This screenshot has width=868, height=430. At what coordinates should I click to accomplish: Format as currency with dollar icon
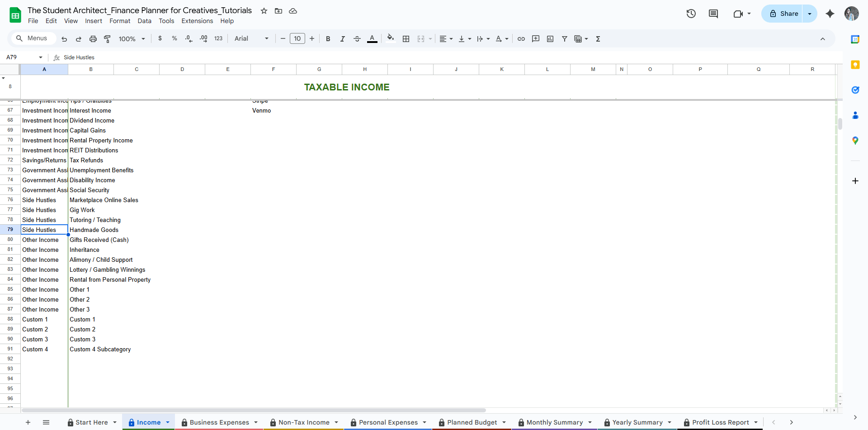coord(160,38)
